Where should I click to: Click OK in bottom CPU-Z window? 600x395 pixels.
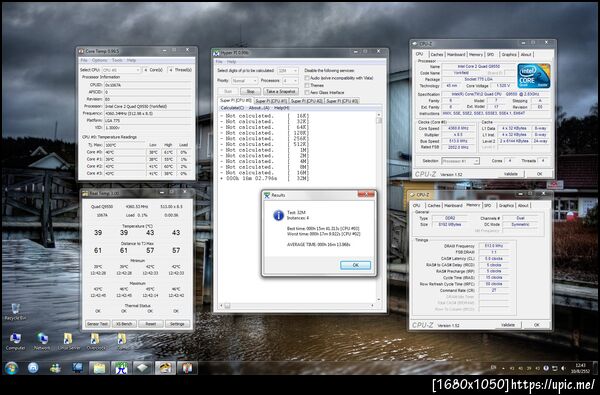coord(536,325)
